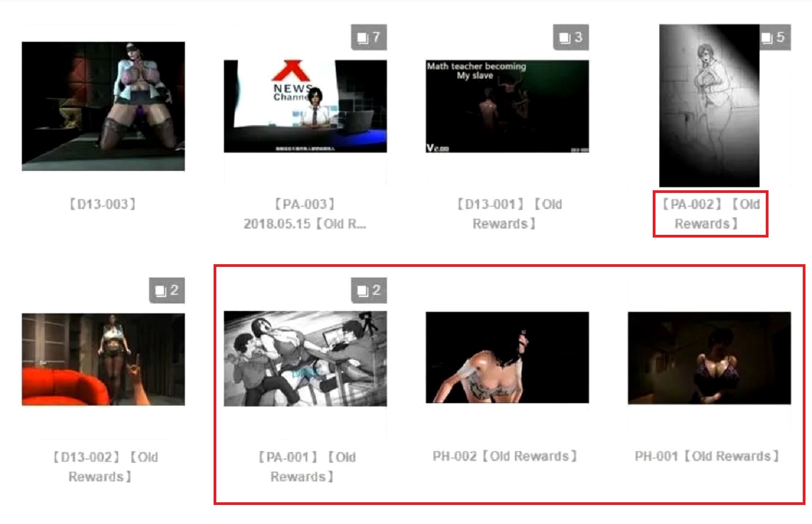Click the image-count badge showing 3
The width and height of the screenshot is (812, 524).
point(571,38)
